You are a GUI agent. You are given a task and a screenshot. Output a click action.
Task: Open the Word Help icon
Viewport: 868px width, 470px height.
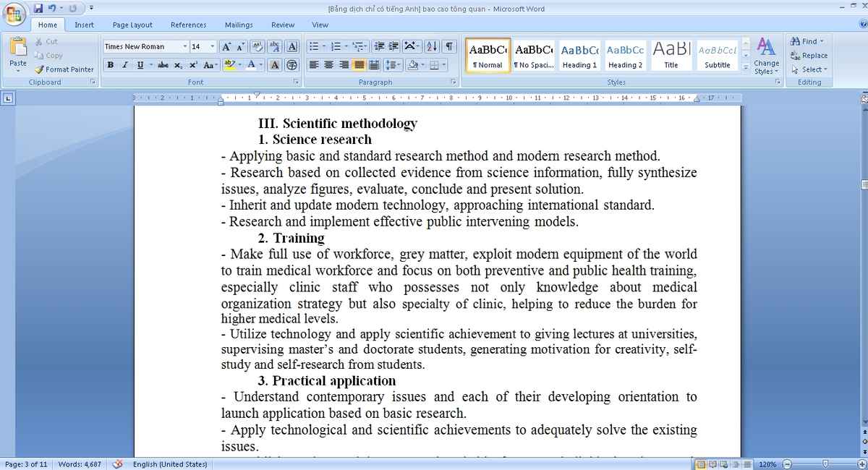pos(863,25)
